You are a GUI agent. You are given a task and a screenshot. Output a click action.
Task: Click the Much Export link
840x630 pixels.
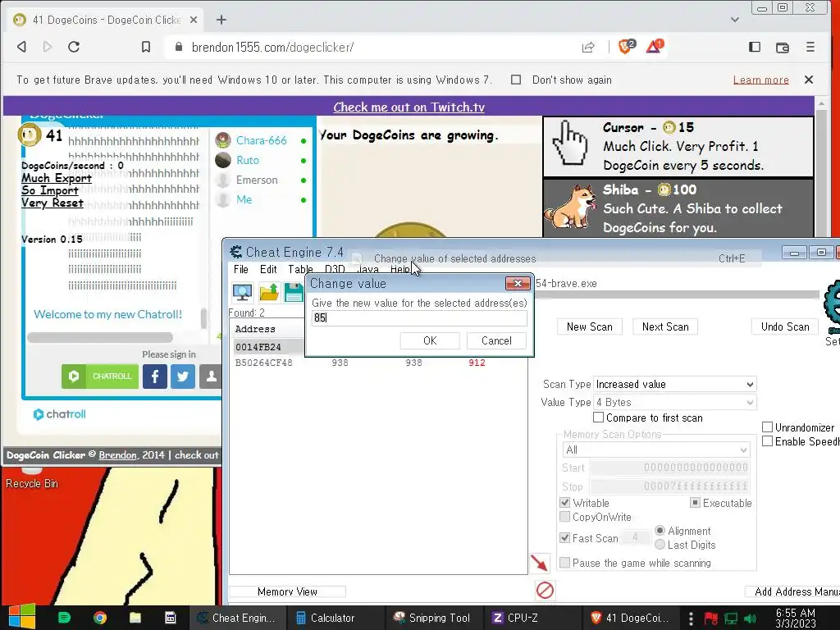57,178
